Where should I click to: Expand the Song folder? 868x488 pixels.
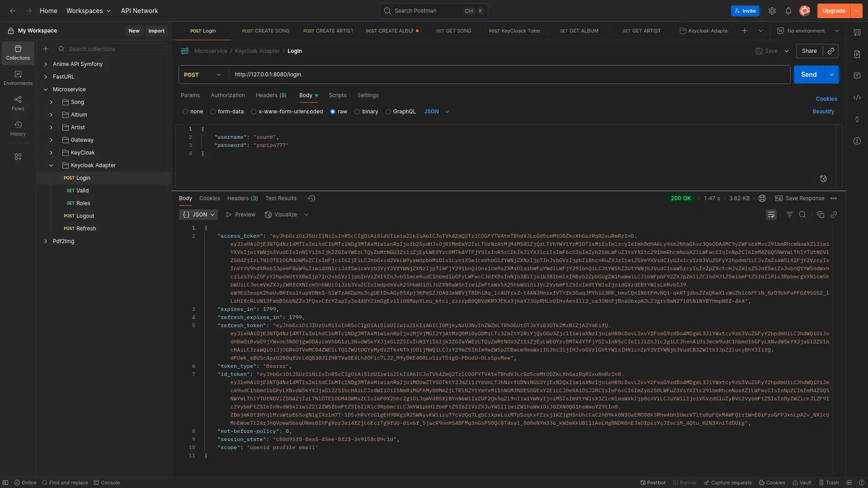click(x=51, y=102)
